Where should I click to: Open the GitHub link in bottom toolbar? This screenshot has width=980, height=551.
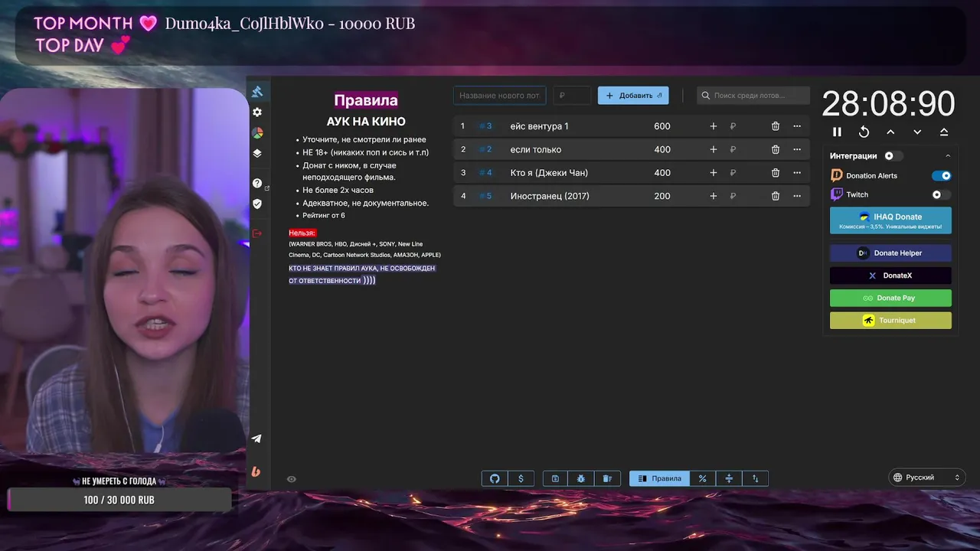point(495,478)
